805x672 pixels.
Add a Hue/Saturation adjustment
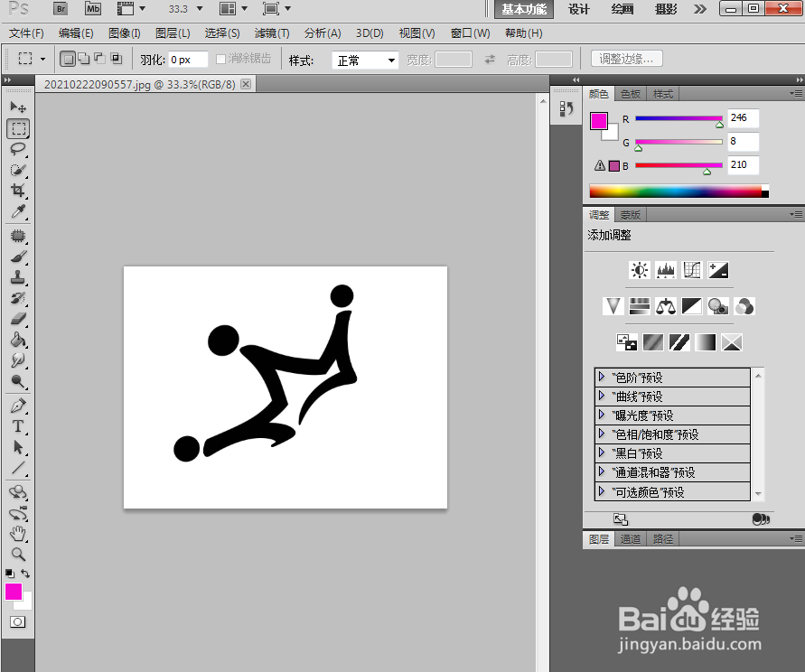(639, 305)
